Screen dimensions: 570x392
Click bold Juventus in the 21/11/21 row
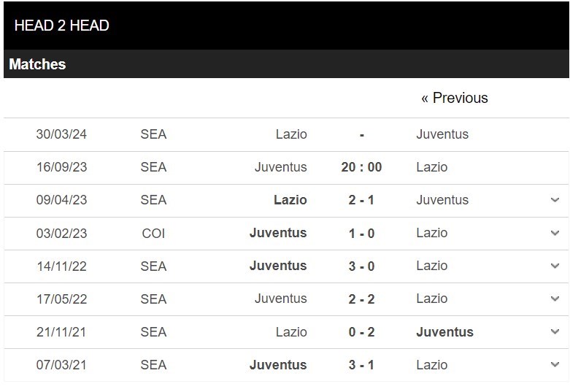[x=445, y=331]
